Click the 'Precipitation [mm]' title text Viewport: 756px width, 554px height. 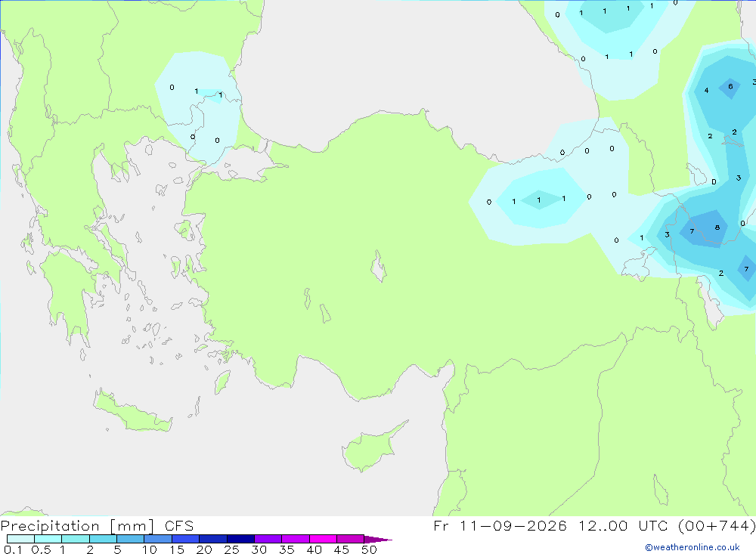(77, 526)
